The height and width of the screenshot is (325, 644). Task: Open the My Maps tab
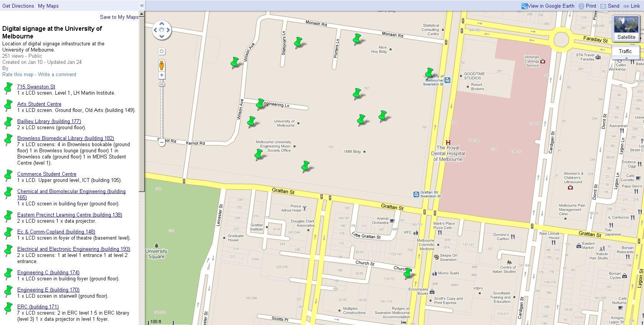click(48, 6)
